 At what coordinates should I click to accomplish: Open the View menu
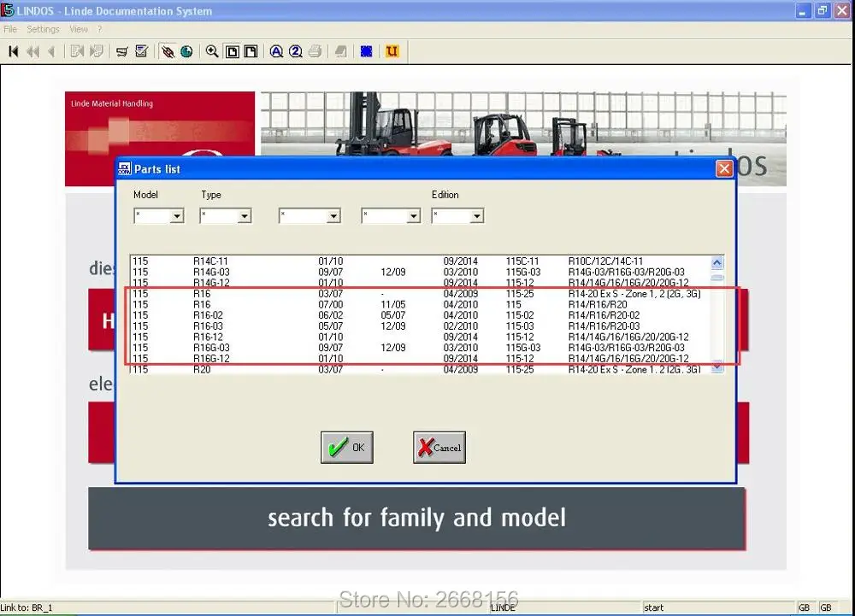click(79, 29)
